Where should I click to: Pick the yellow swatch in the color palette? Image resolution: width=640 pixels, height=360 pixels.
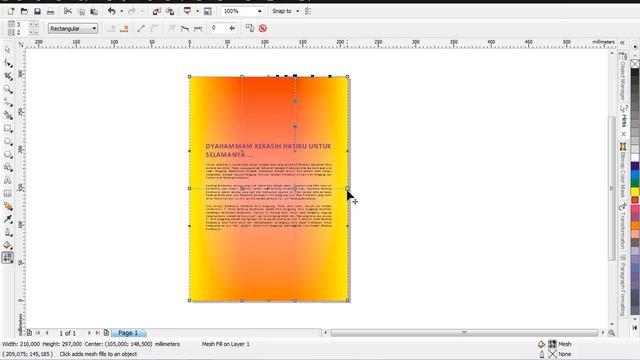tap(635, 191)
